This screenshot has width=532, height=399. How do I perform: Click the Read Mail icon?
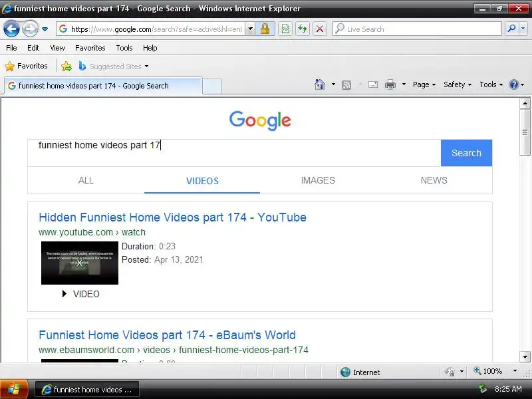click(373, 84)
